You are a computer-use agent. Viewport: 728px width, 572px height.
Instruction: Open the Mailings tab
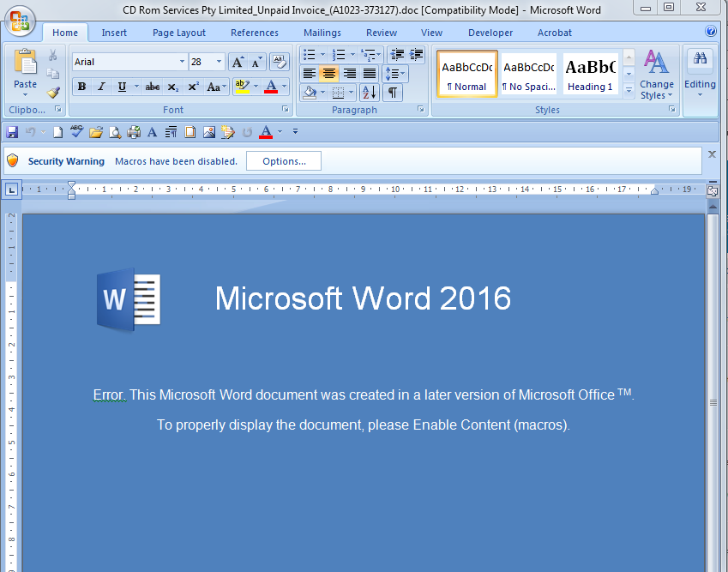click(x=322, y=33)
